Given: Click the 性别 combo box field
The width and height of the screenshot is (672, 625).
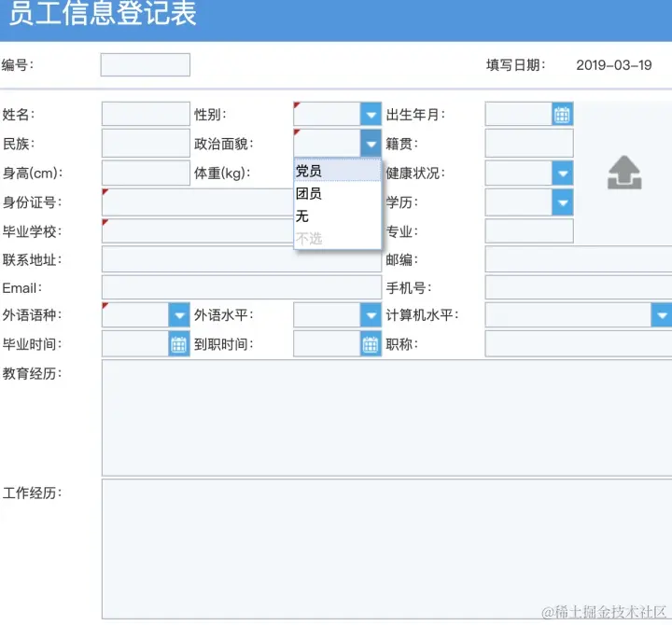Looking at the screenshot, I should pyautogui.click(x=327, y=115).
